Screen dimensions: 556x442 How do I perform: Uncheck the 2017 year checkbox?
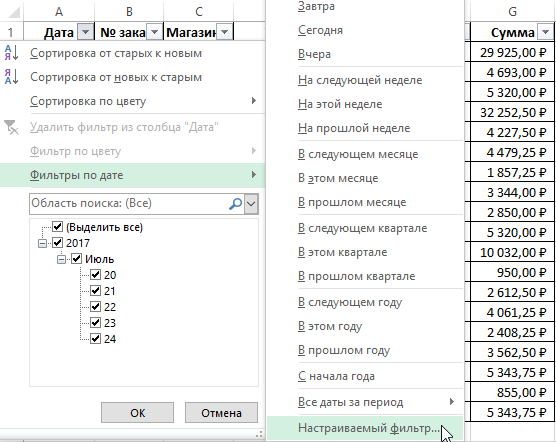pos(57,243)
